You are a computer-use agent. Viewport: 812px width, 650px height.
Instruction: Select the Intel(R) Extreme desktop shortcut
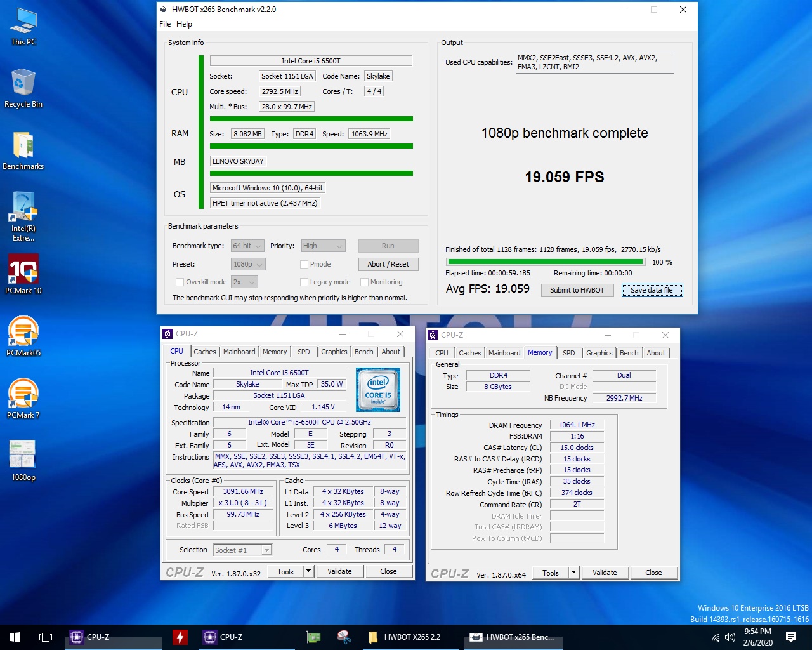23,216
